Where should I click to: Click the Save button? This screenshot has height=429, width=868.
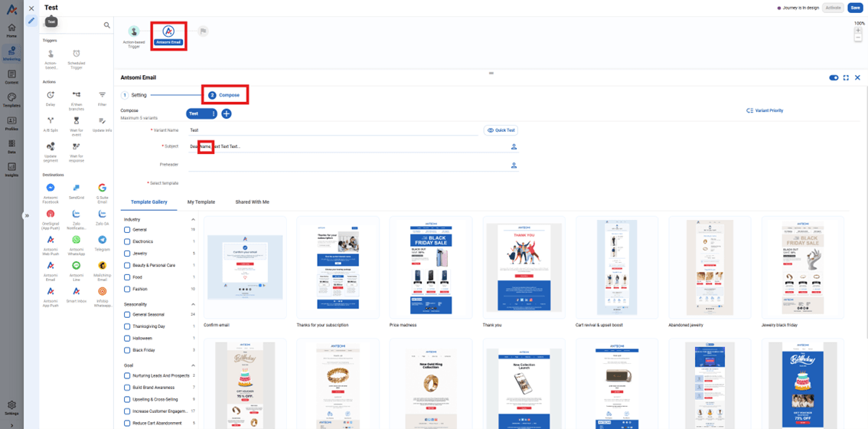[x=855, y=8]
